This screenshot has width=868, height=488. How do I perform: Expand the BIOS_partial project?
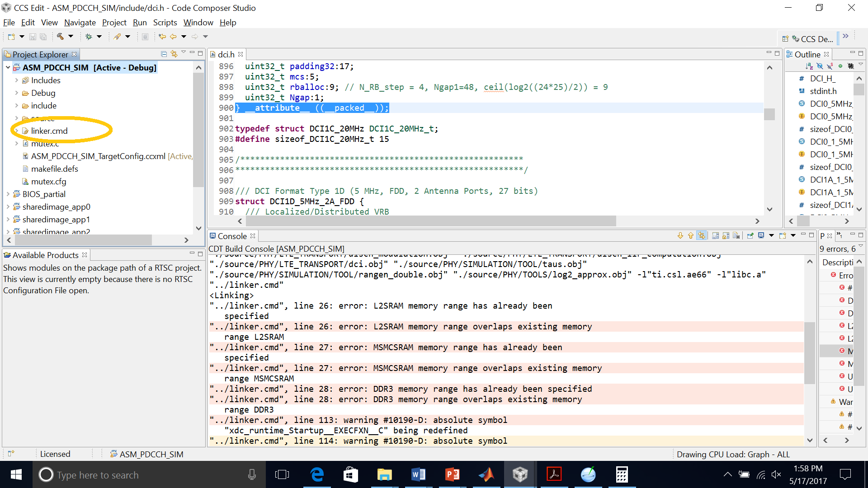8,194
